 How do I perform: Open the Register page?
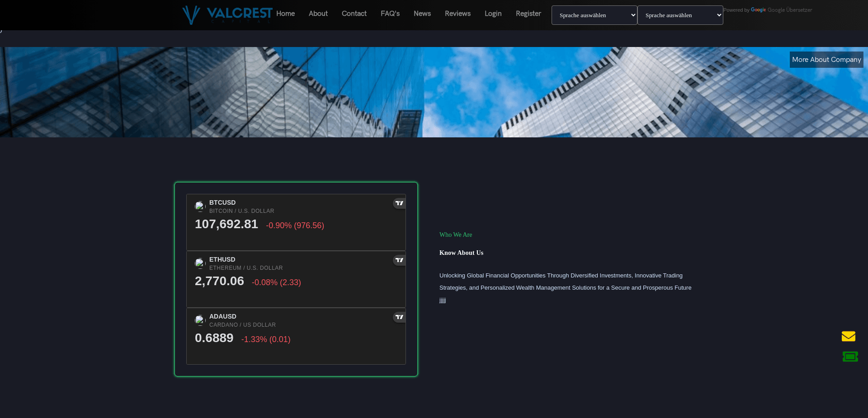[x=528, y=14]
